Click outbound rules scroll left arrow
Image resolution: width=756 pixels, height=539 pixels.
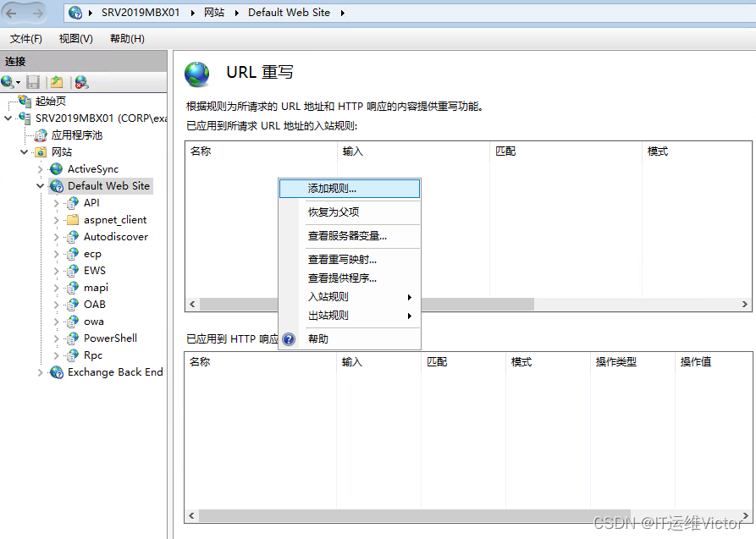[x=191, y=516]
